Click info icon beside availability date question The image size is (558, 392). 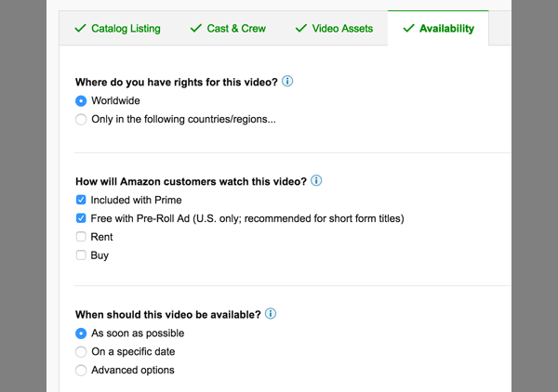271,313
